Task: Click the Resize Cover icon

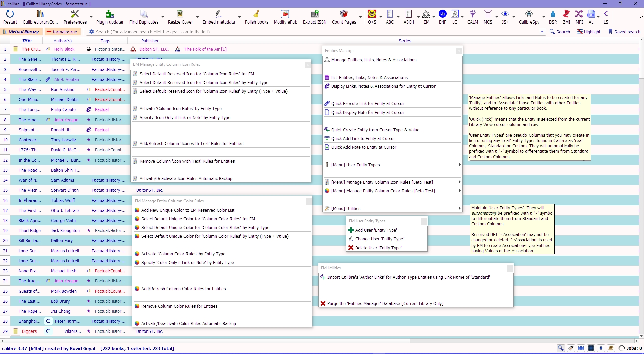Action: tap(180, 17)
